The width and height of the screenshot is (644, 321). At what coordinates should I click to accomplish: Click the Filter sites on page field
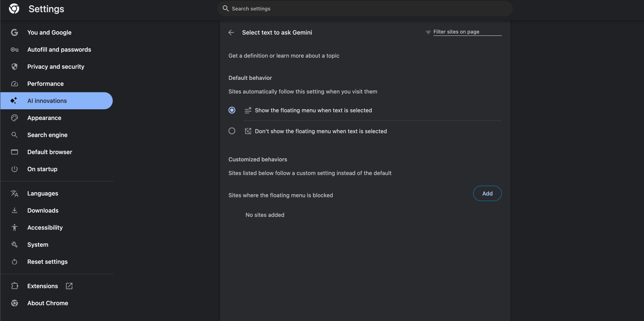click(467, 32)
